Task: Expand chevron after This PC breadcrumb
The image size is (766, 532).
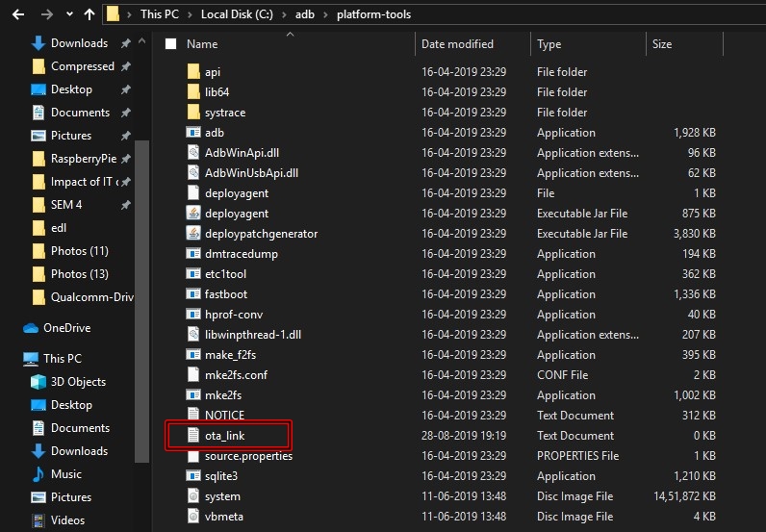Action: (190, 14)
